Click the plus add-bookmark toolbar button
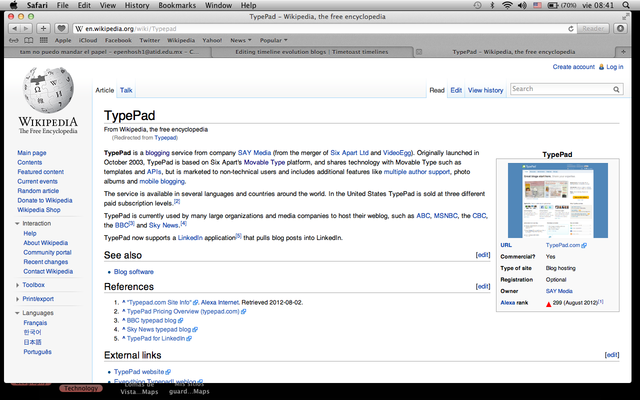The height and width of the screenshot is (400, 640). click(x=43, y=29)
